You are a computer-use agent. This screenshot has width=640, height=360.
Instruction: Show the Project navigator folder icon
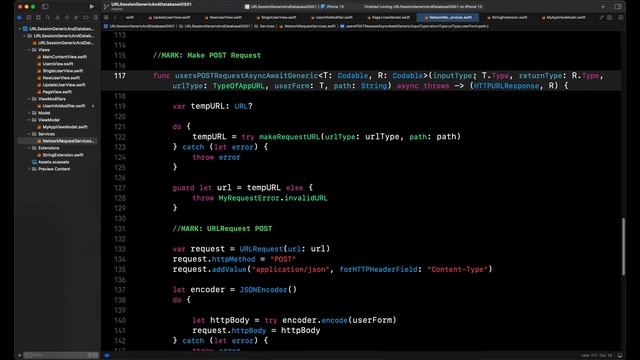click(x=19, y=18)
